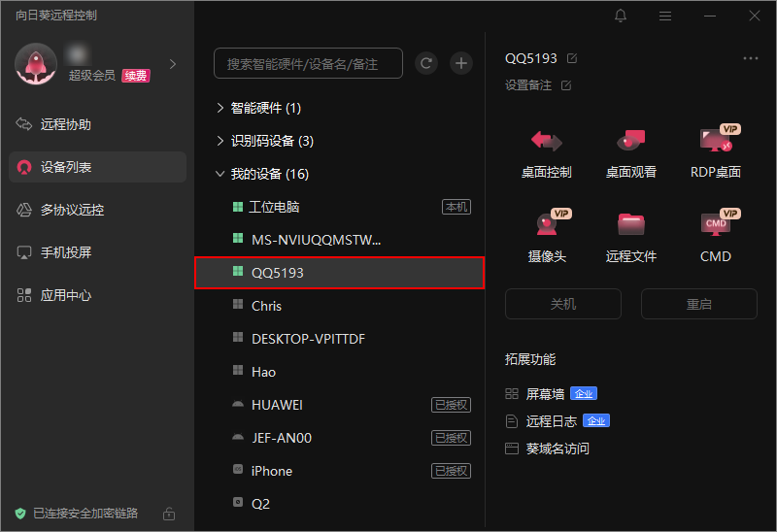Click the plus icon to add device
777x532 pixels.
[461, 63]
